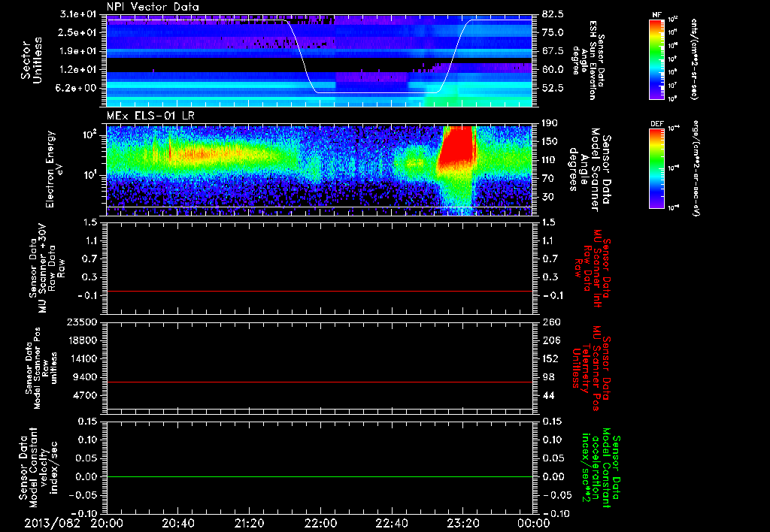Click the '260' telemetry tick label

(551, 322)
